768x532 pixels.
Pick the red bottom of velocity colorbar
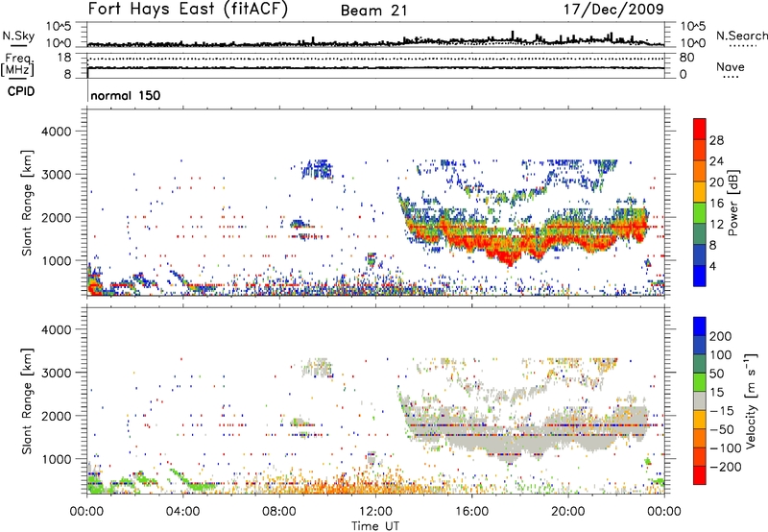[x=700, y=475]
